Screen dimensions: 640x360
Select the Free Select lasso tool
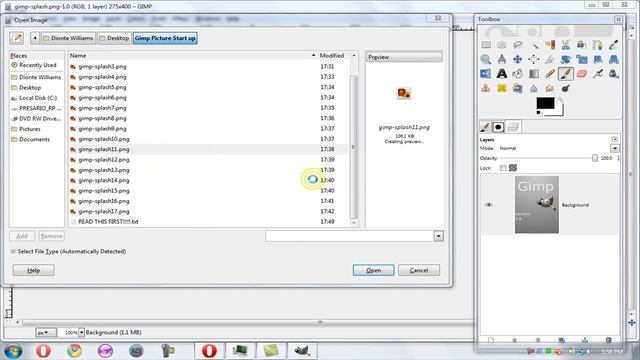click(518, 44)
